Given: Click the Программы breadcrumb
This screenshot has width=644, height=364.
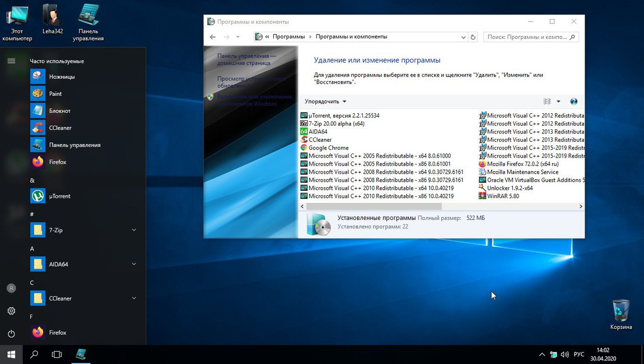Looking at the screenshot, I should pos(289,37).
